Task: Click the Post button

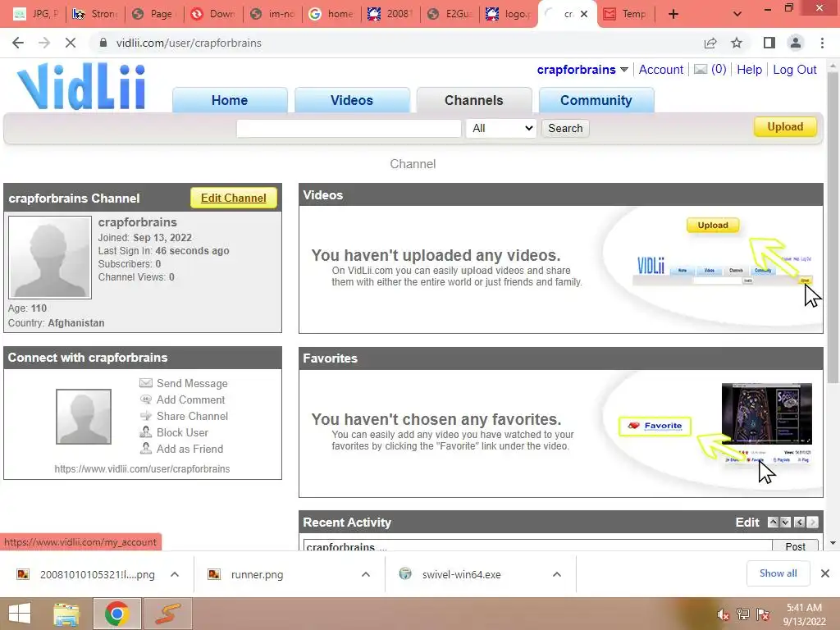Action: point(795,546)
